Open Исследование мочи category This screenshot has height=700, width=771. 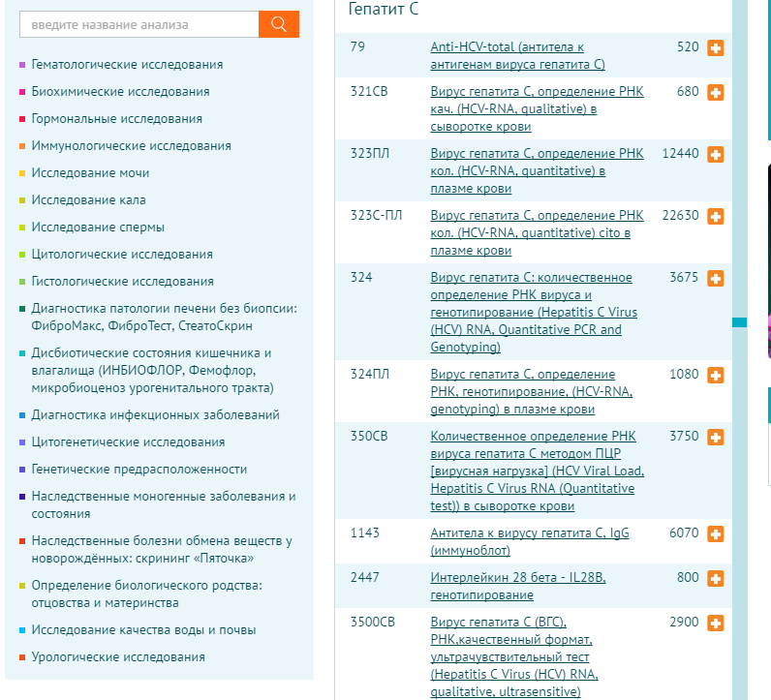(90, 173)
